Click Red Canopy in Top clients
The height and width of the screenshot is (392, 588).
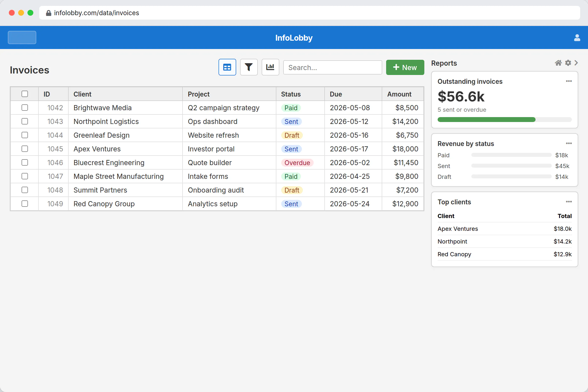[454, 254]
